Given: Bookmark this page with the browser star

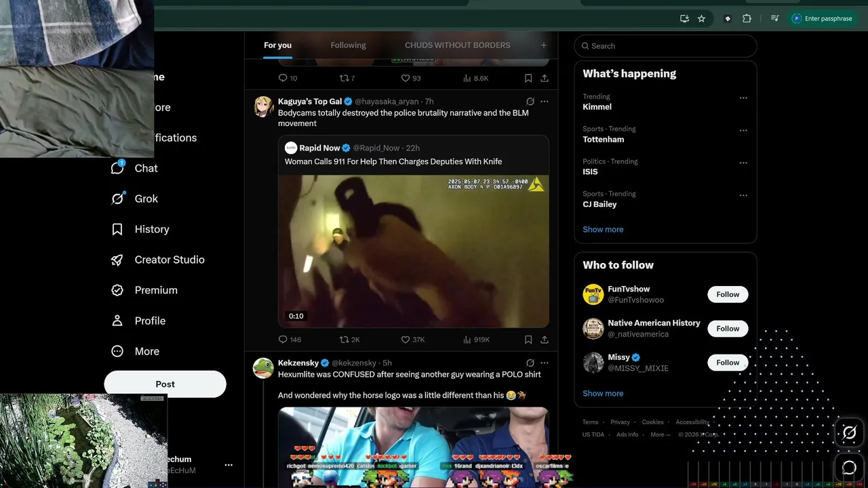Looking at the screenshot, I should tap(702, 18).
